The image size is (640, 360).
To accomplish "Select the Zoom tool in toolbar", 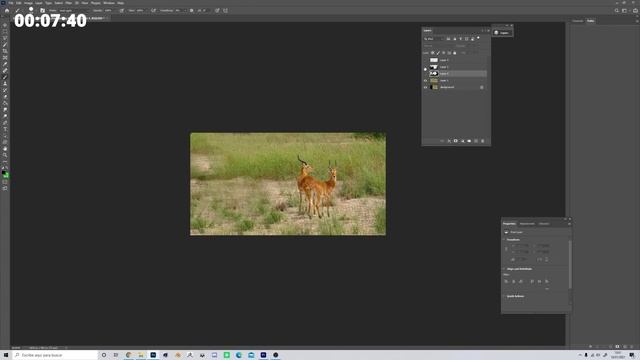I will pos(5,156).
